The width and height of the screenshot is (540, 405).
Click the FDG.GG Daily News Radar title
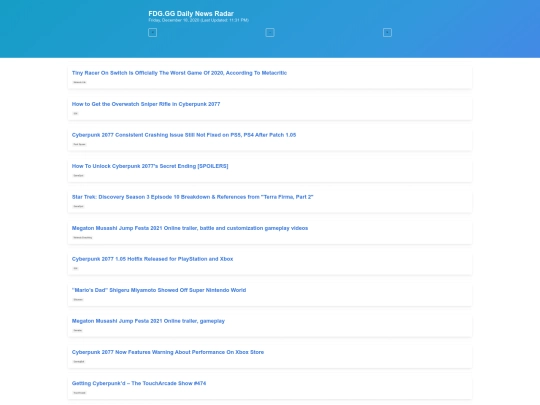tap(191, 13)
